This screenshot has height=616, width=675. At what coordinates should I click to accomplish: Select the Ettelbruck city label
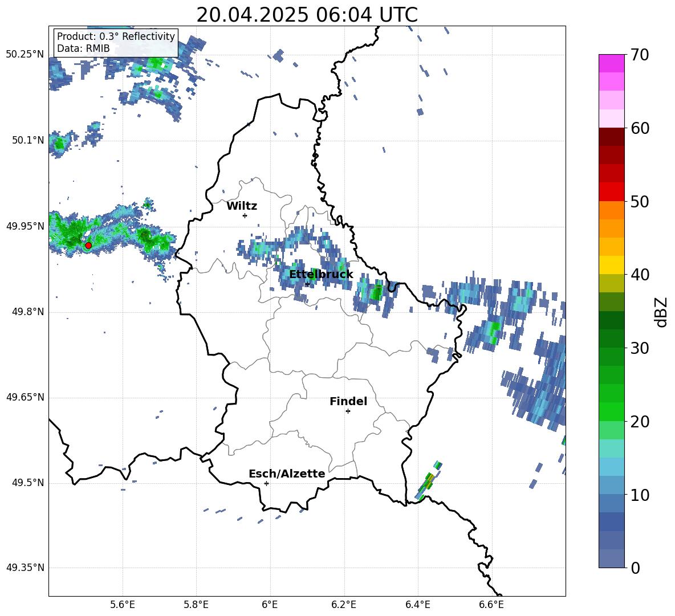click(321, 275)
